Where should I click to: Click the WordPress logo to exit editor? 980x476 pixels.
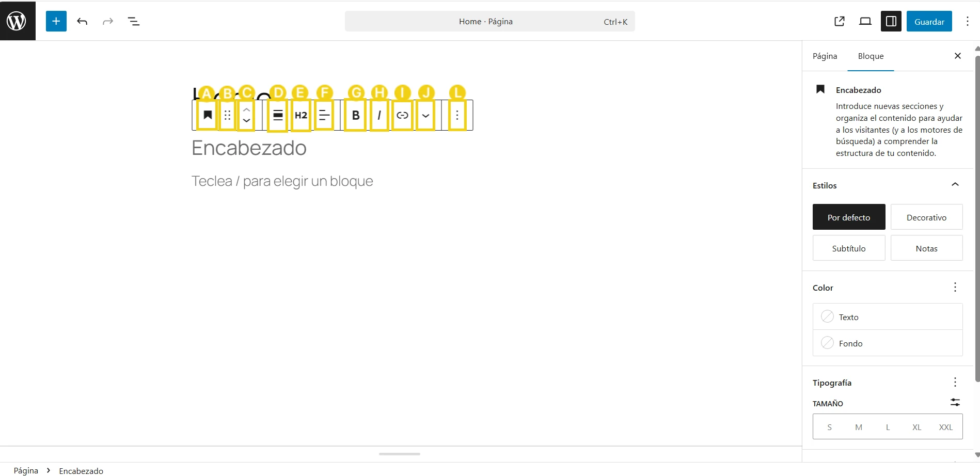(17, 21)
